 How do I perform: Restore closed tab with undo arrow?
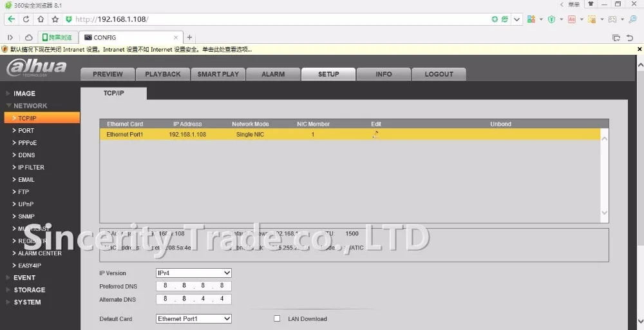630,38
